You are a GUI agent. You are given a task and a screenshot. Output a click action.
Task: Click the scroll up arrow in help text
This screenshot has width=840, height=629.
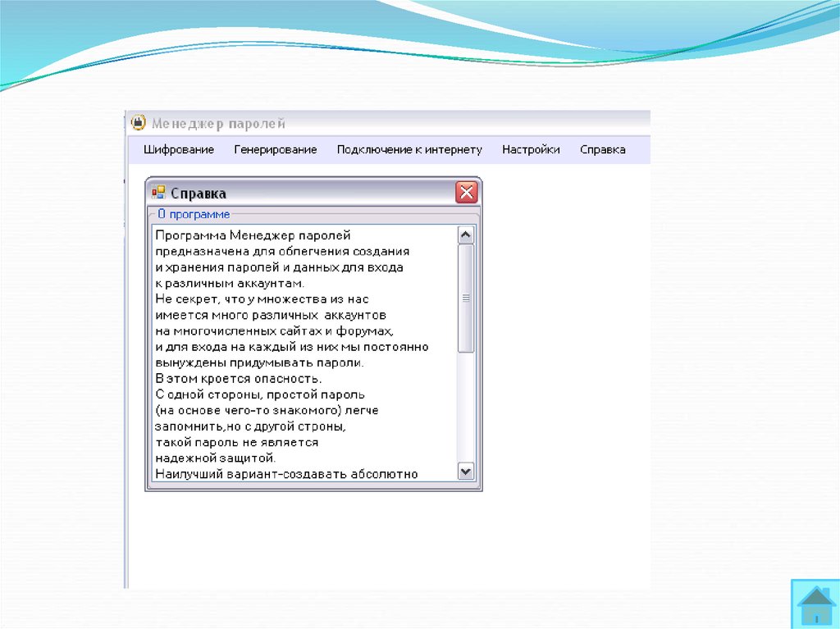466,235
